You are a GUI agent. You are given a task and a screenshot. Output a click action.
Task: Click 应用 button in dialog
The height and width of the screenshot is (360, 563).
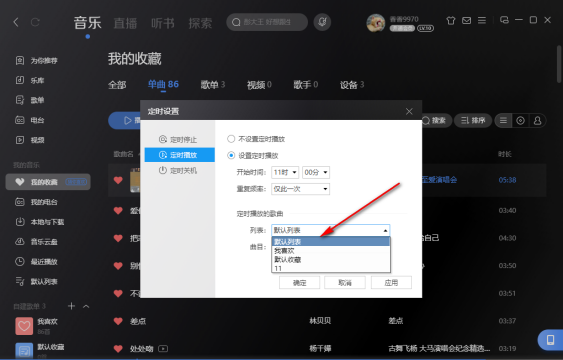[x=391, y=282]
